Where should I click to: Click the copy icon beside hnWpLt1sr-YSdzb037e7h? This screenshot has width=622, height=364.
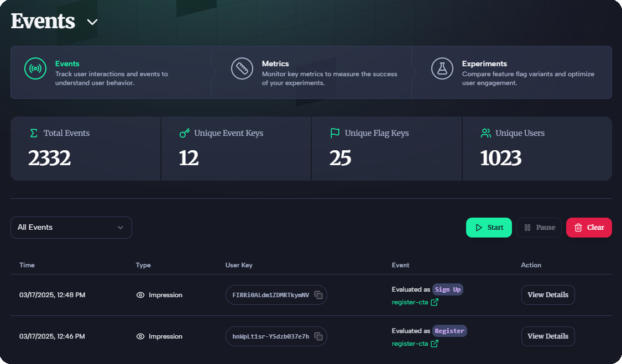(x=318, y=336)
